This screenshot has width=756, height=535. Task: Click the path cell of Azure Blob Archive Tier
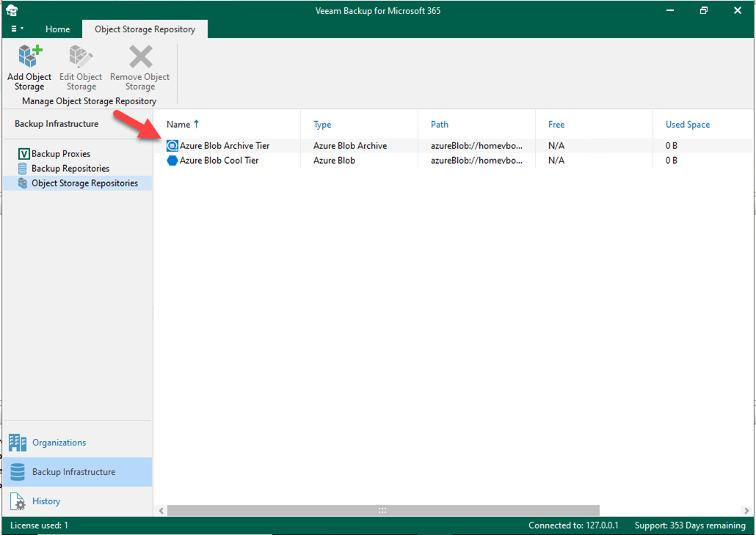[476, 145]
